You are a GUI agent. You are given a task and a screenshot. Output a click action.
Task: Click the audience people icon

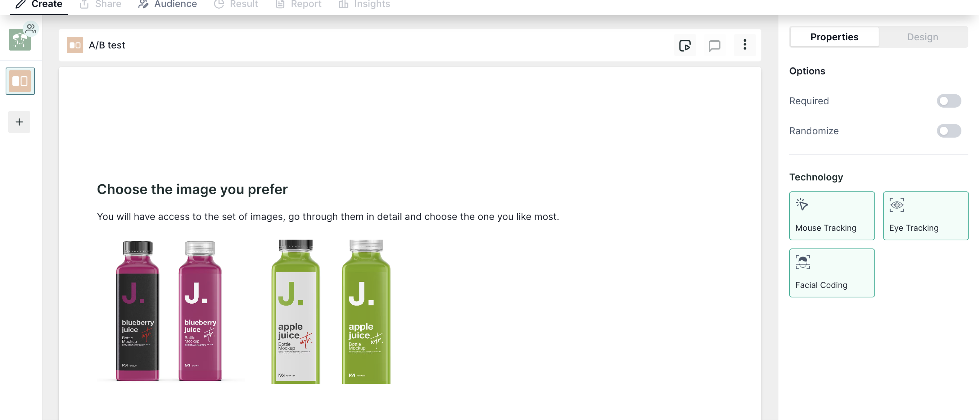pyautogui.click(x=143, y=4)
